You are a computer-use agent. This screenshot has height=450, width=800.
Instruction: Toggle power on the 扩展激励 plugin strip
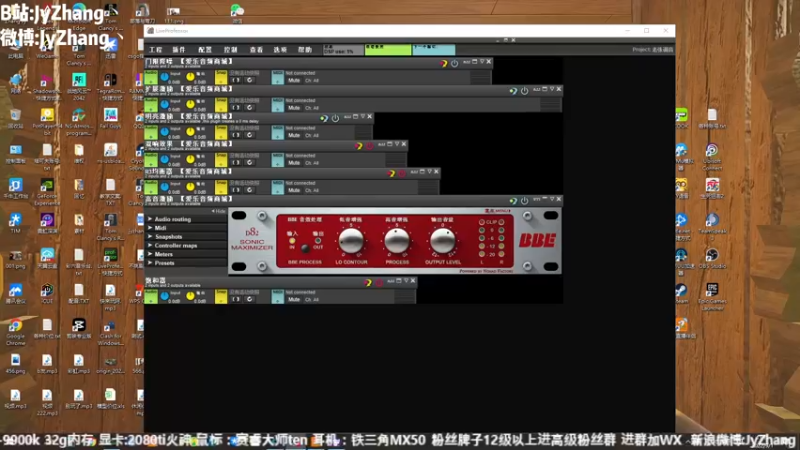(524, 91)
